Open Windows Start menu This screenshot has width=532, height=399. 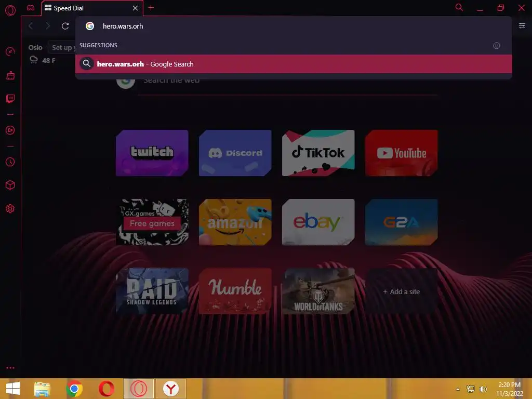(13, 389)
